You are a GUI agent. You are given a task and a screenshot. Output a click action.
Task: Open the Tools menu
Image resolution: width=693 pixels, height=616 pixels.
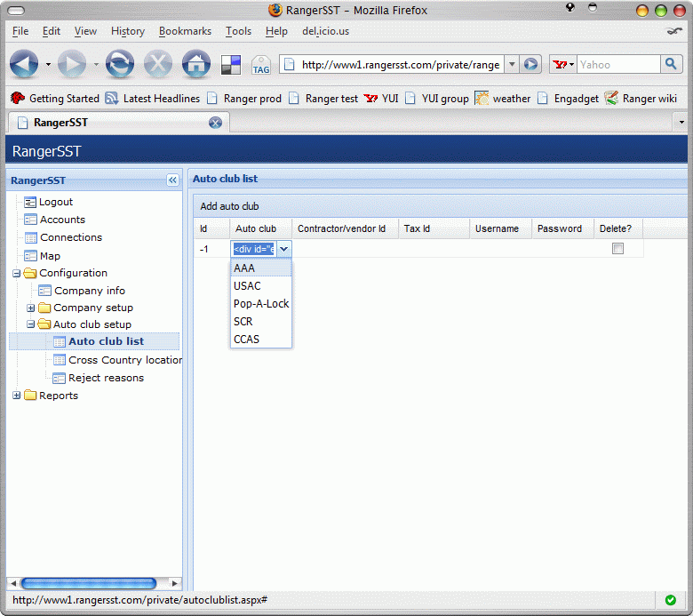238,31
